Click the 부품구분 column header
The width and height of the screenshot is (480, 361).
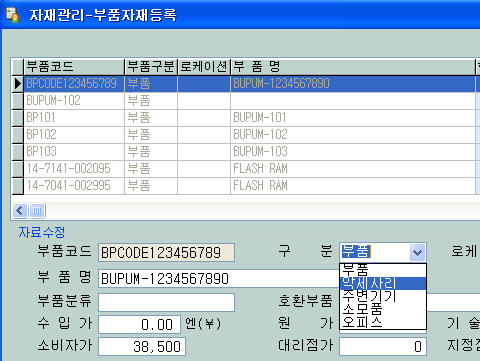coord(151,67)
